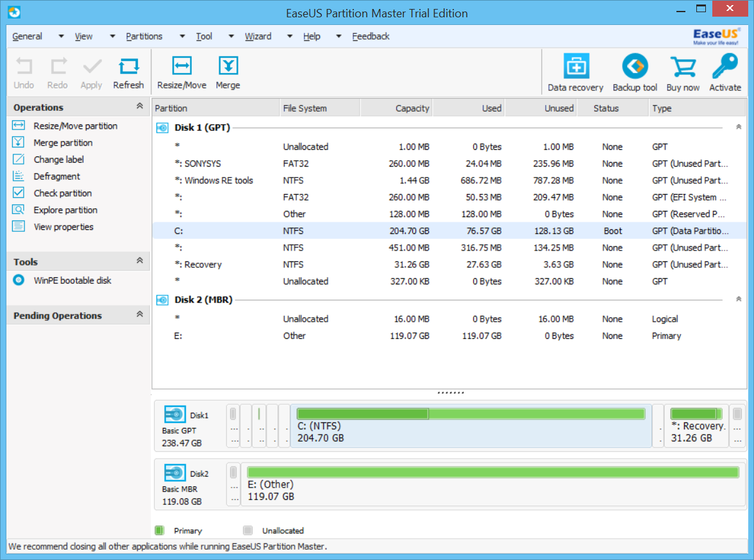Click the Defragment sidebar icon
754x560 pixels.
click(18, 176)
